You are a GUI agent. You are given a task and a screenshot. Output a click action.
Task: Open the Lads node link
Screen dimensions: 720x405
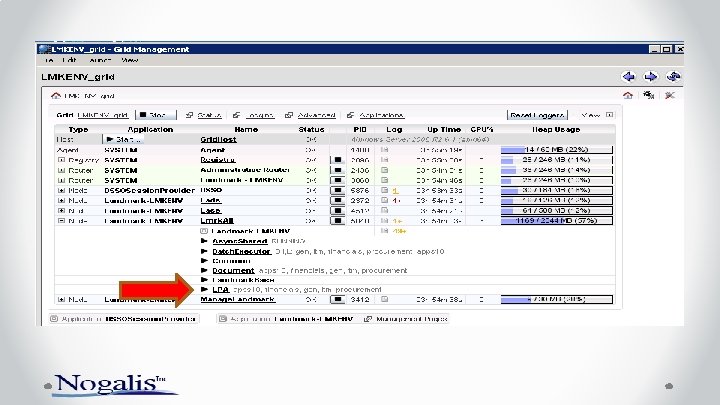point(211,200)
